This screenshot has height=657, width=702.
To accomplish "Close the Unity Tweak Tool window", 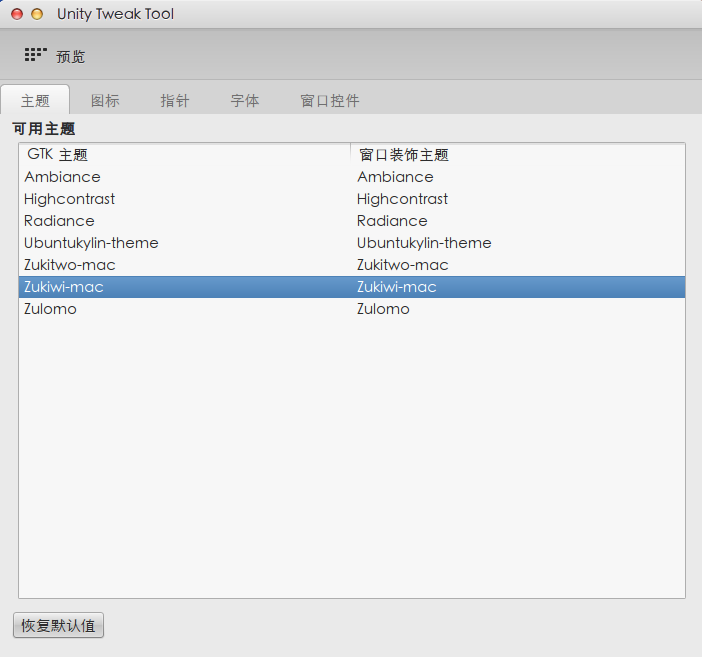I will pyautogui.click(x=17, y=14).
